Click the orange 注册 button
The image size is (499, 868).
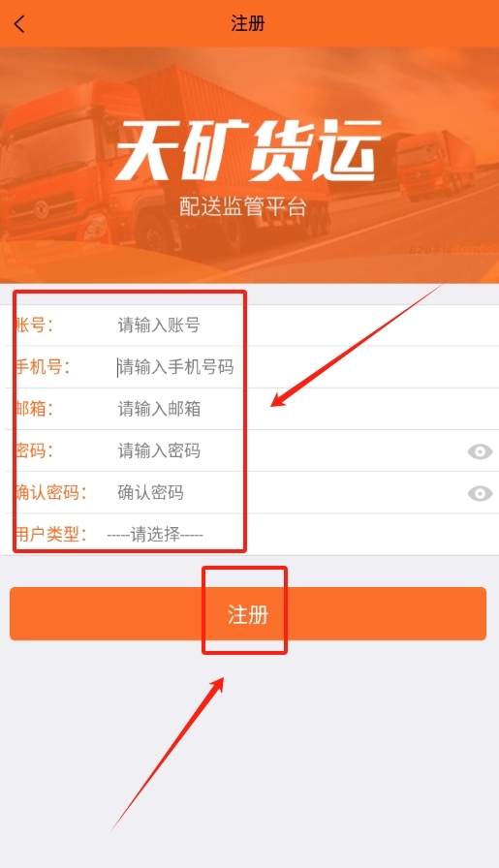pos(248,614)
